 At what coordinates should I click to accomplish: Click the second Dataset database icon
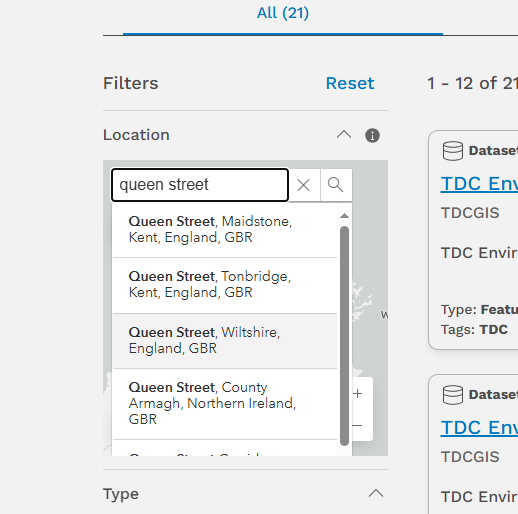453,395
